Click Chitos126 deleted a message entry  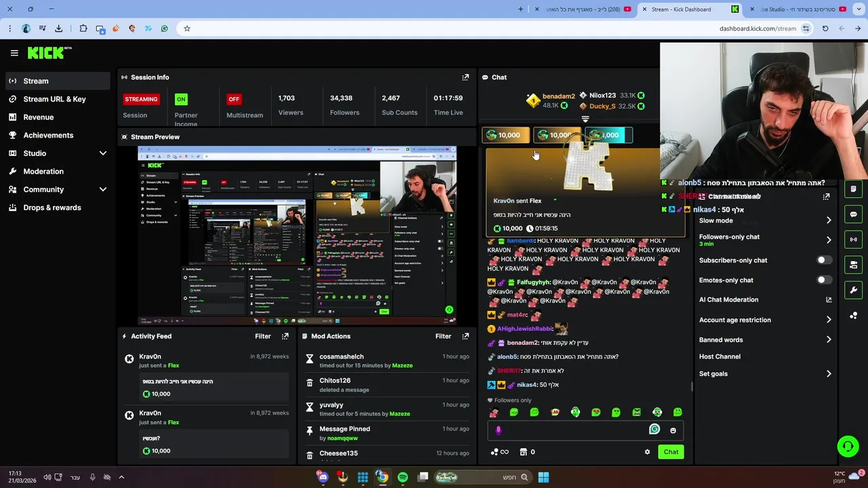coord(387,385)
